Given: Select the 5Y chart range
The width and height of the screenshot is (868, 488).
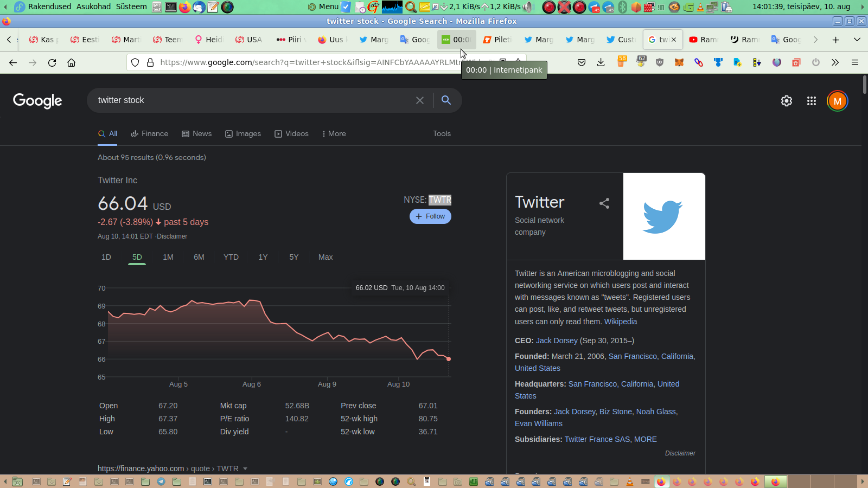Looking at the screenshot, I should pyautogui.click(x=294, y=257).
